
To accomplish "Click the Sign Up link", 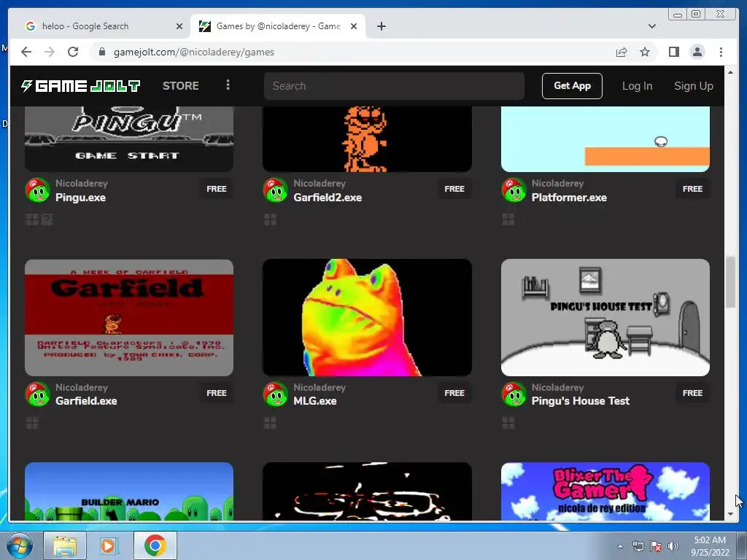I will (694, 86).
